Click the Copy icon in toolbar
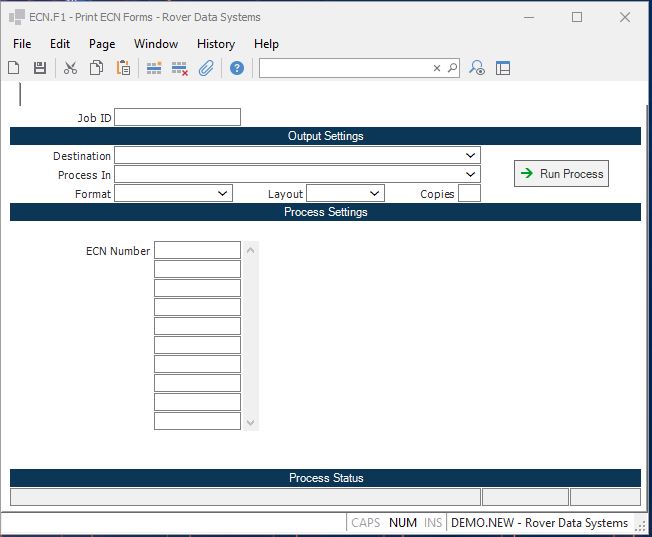This screenshot has width=652, height=537. coord(97,68)
